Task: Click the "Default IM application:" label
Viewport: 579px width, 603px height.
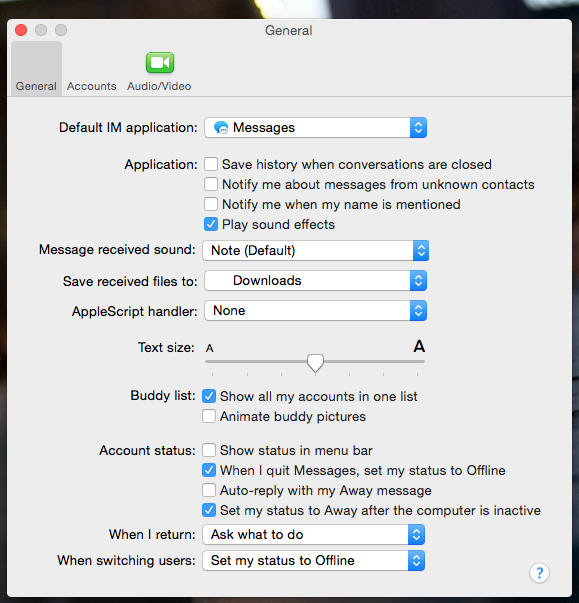Action: coord(128,127)
